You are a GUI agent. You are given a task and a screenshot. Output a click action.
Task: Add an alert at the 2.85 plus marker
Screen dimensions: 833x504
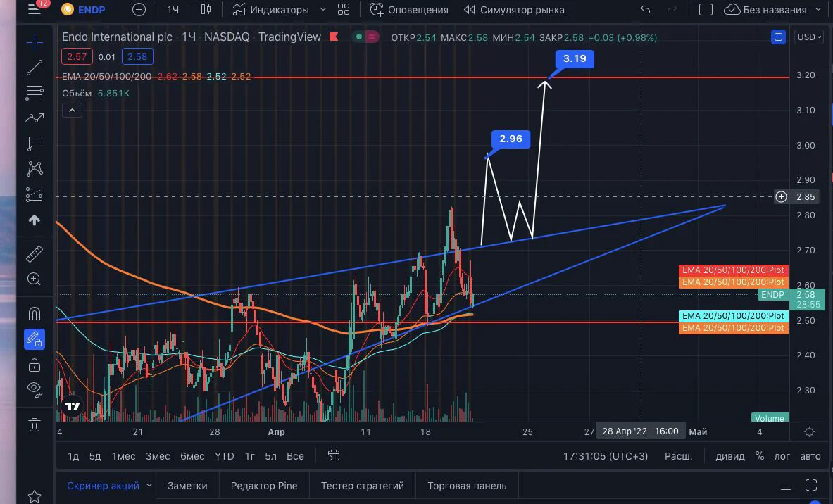point(781,197)
